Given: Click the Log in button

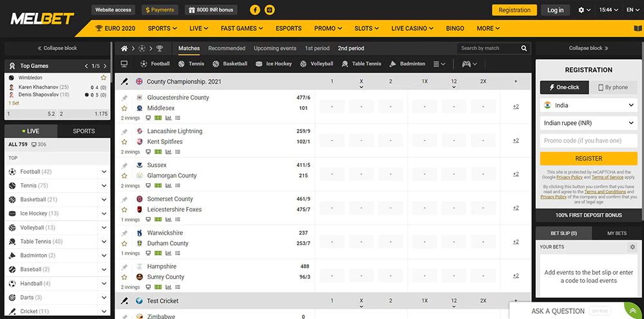Looking at the screenshot, I should (555, 10).
